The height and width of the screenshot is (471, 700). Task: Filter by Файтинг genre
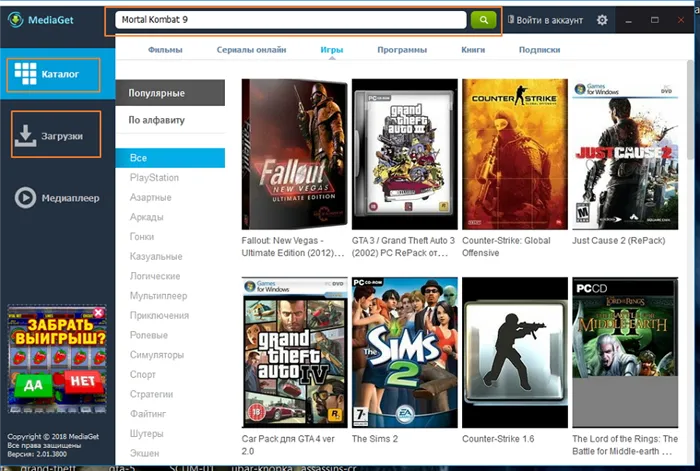tap(148, 413)
